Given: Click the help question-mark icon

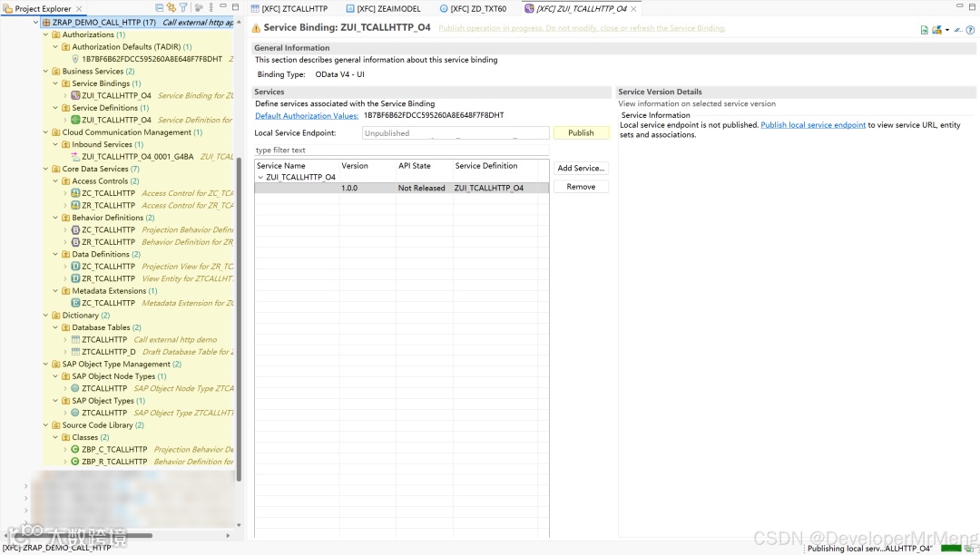Looking at the screenshot, I should click(970, 29).
